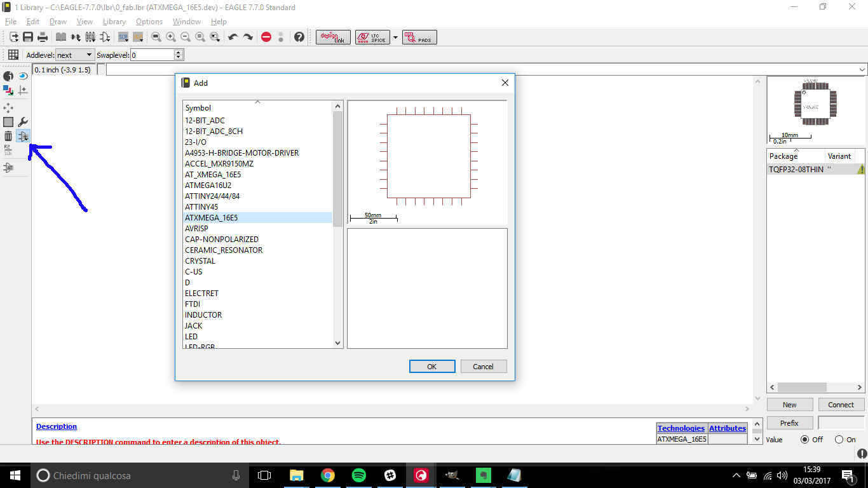Click the Zoom out magnifier
Image resolution: width=868 pixels, height=488 pixels.
pos(186,37)
